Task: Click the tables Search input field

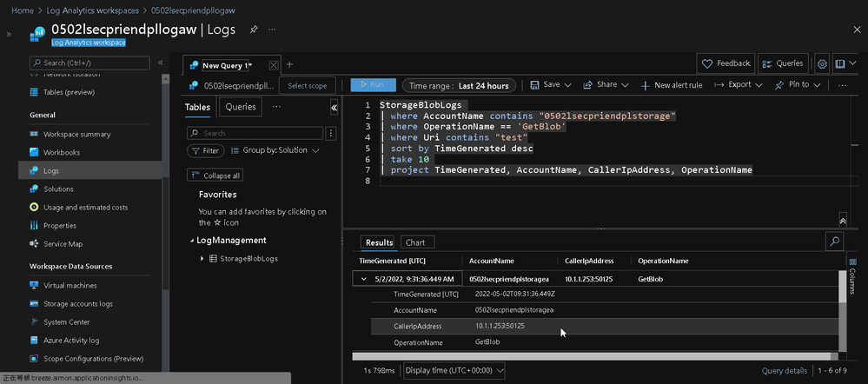Action: point(255,133)
